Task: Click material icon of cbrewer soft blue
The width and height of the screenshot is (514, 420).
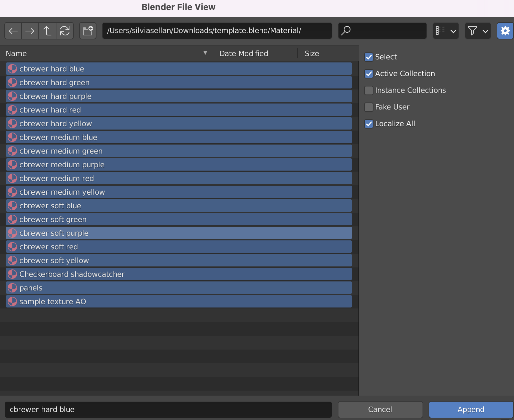Action: 12,206
